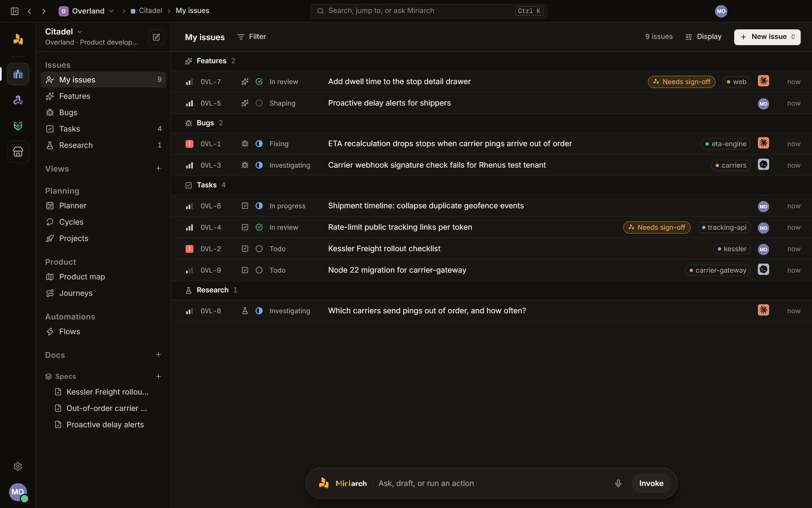
Task: Click the Invoke button
Action: pyautogui.click(x=651, y=483)
